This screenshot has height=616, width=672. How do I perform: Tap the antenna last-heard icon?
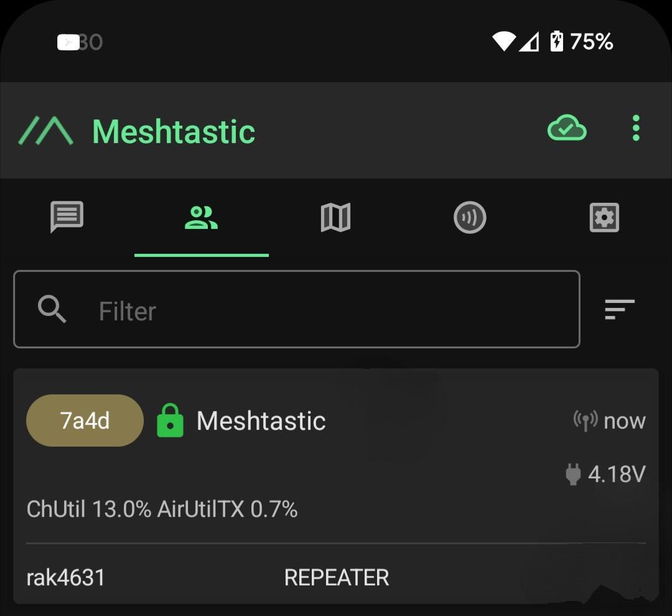(586, 421)
